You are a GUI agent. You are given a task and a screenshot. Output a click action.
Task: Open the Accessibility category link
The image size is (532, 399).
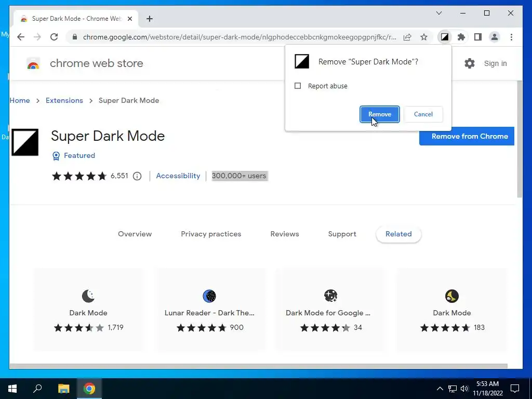178,176
